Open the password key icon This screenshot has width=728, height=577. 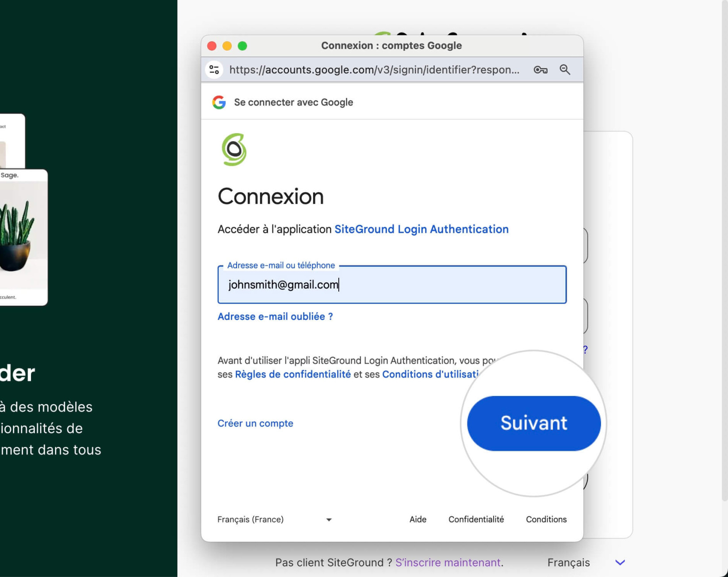coord(540,70)
